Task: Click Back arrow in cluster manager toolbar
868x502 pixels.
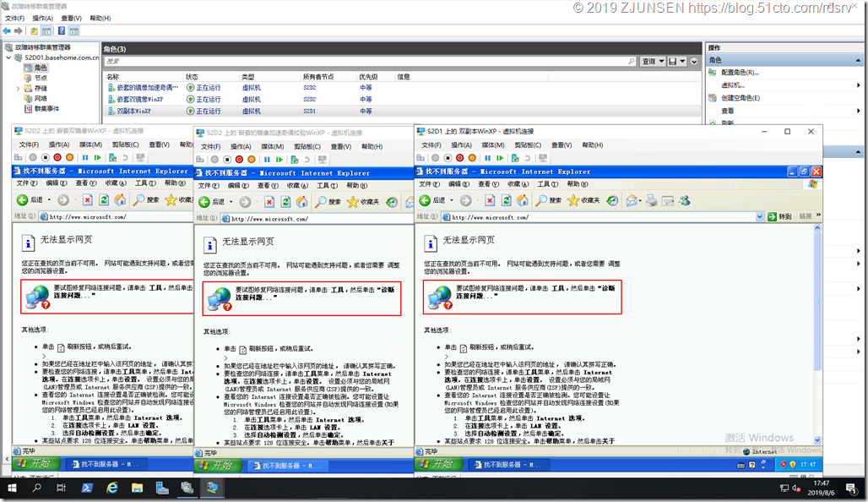Action: 7,31
